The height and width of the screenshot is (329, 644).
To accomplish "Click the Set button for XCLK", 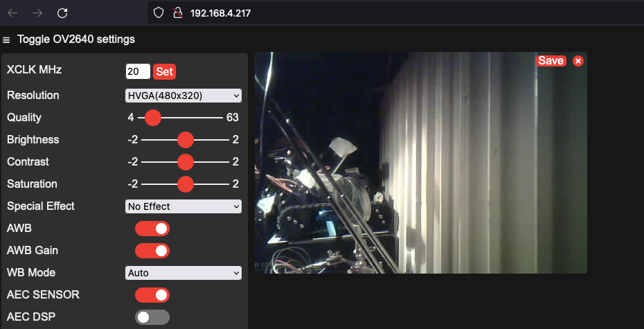I will [164, 71].
